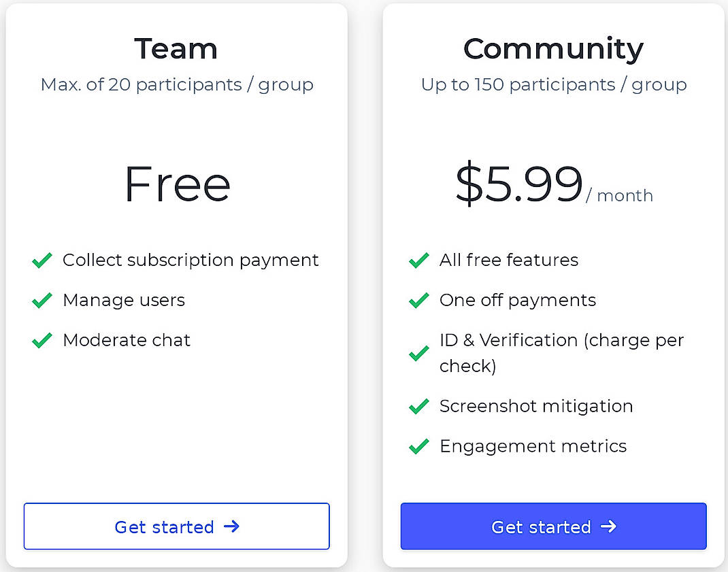
Task: Click the checkmark beside Moderate chat
Action: tap(42, 341)
